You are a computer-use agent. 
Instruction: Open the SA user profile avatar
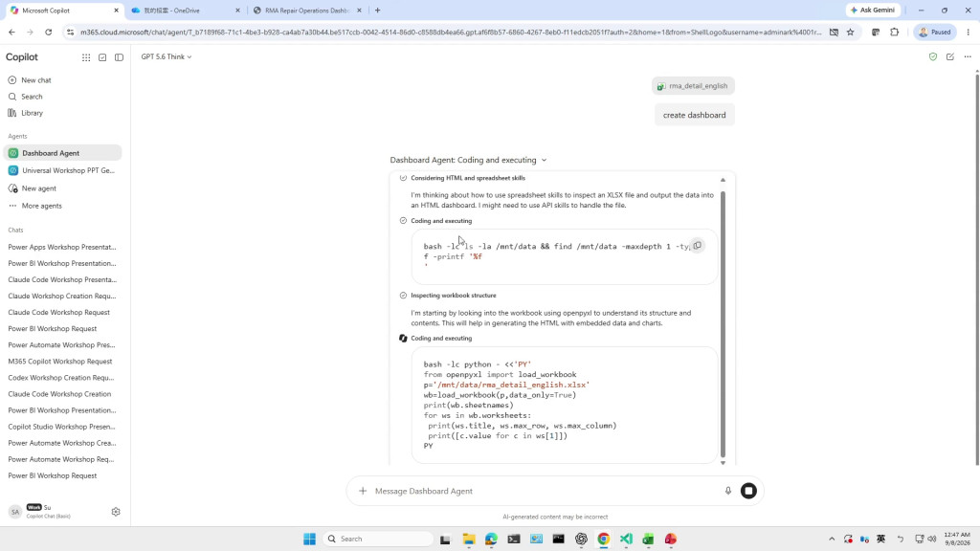click(x=15, y=512)
